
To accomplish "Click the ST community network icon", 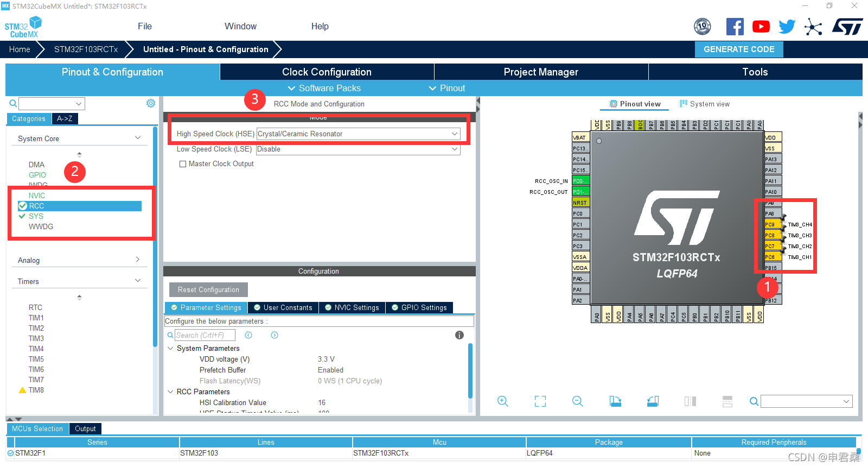I will click(813, 27).
